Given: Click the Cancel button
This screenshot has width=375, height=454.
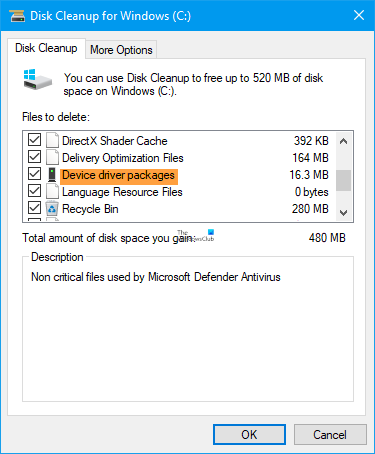Looking at the screenshot, I should point(330,435).
